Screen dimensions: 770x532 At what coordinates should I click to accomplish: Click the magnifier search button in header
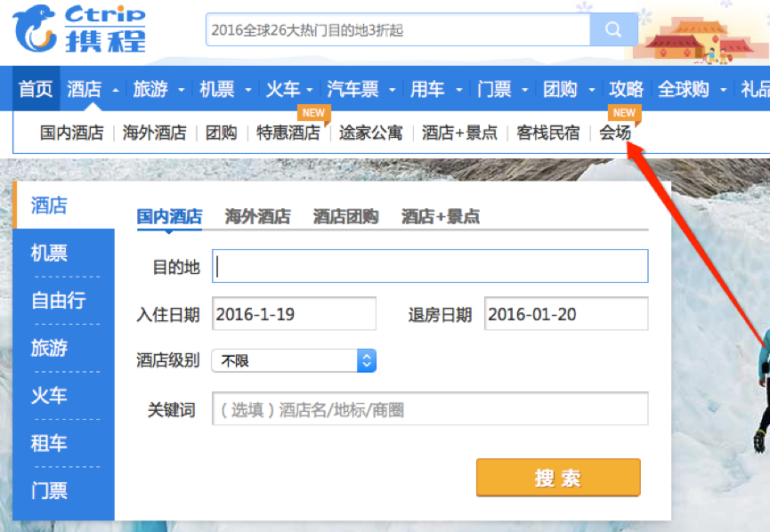pos(613,29)
